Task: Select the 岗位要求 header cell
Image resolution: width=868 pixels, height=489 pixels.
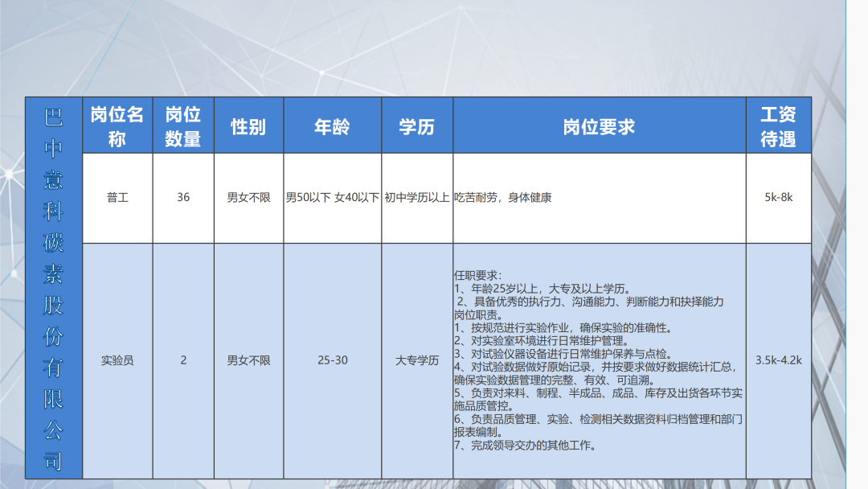Action: (599, 125)
